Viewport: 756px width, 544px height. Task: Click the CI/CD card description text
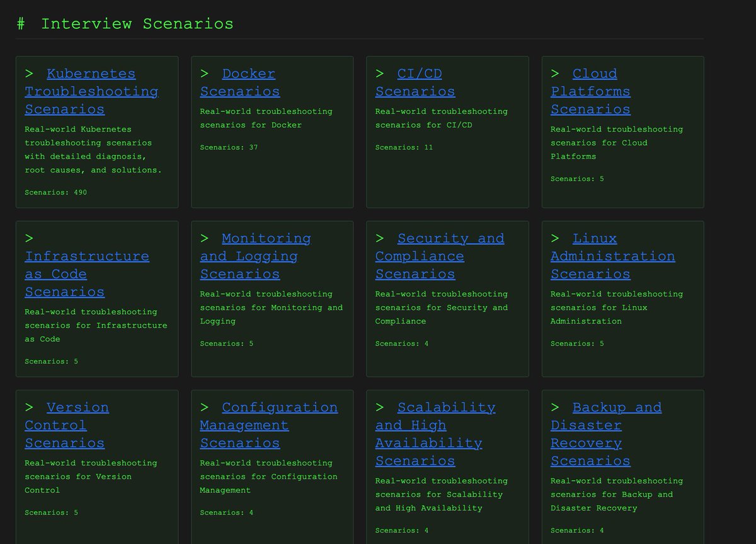click(441, 118)
